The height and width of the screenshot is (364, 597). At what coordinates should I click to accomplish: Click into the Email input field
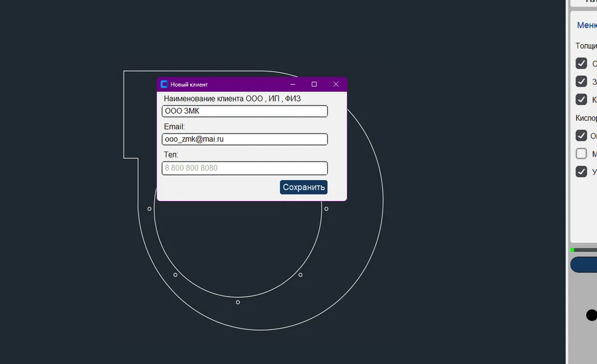coord(244,139)
